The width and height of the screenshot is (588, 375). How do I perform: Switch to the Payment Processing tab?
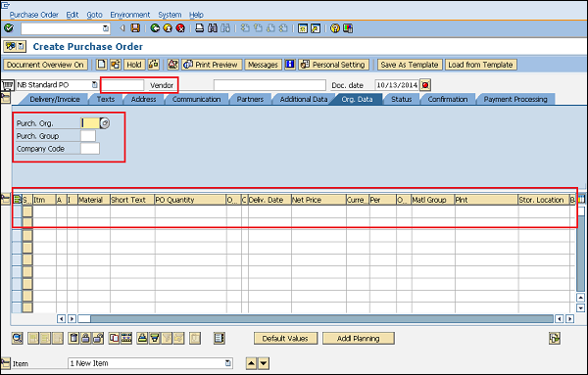coord(515,99)
